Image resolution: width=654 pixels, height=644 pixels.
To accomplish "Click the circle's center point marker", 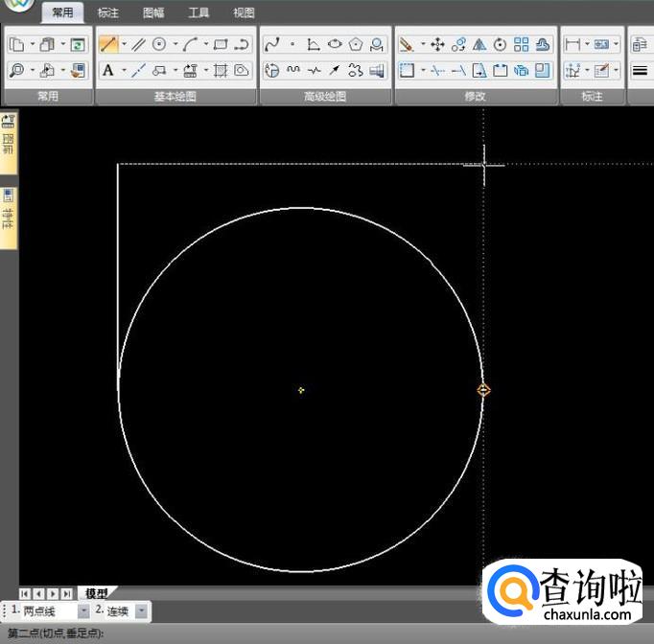I will [x=301, y=390].
